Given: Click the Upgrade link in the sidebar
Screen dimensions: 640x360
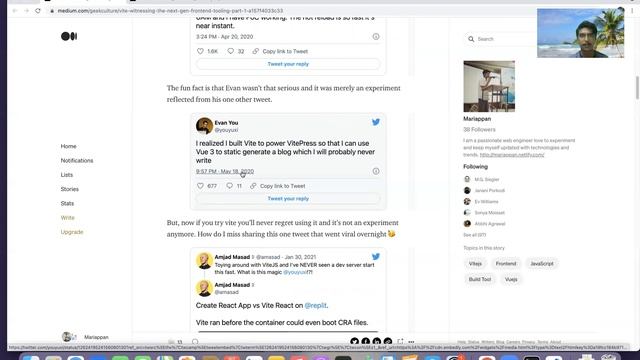Looking at the screenshot, I should 72,232.
